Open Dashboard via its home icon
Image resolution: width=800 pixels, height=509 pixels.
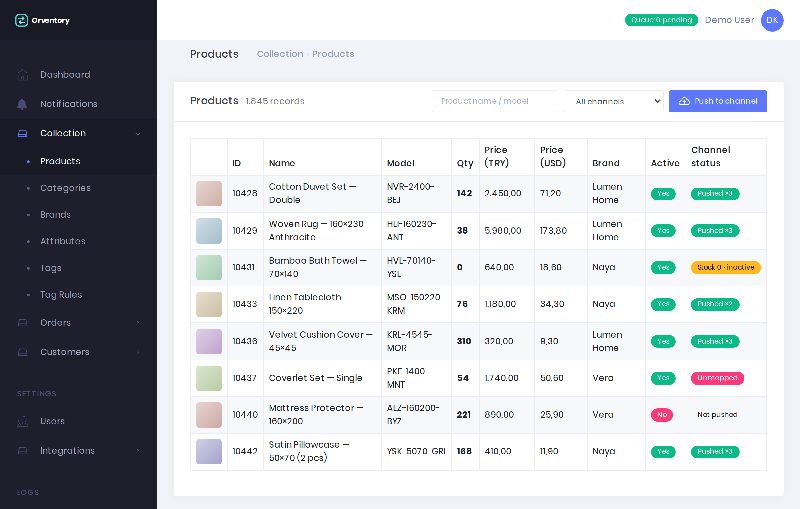coord(22,75)
